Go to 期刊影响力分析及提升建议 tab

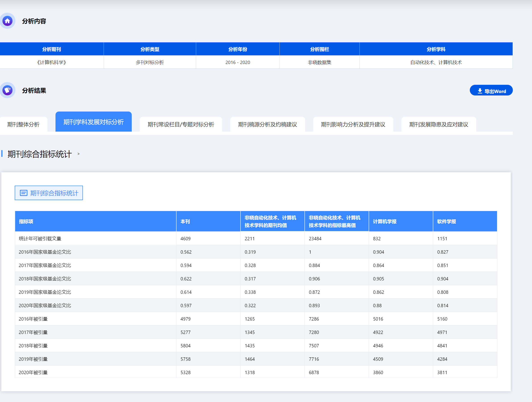[x=353, y=124]
